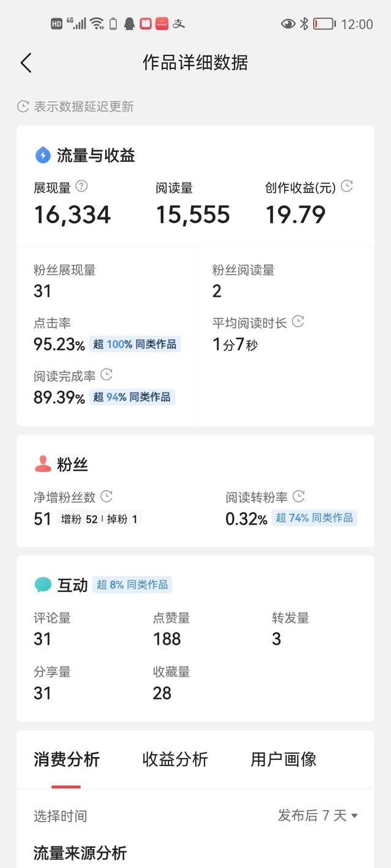Viewport: 391px width, 868px height.
Task: Tap the help icon beside 展现量
Action: tap(81, 186)
